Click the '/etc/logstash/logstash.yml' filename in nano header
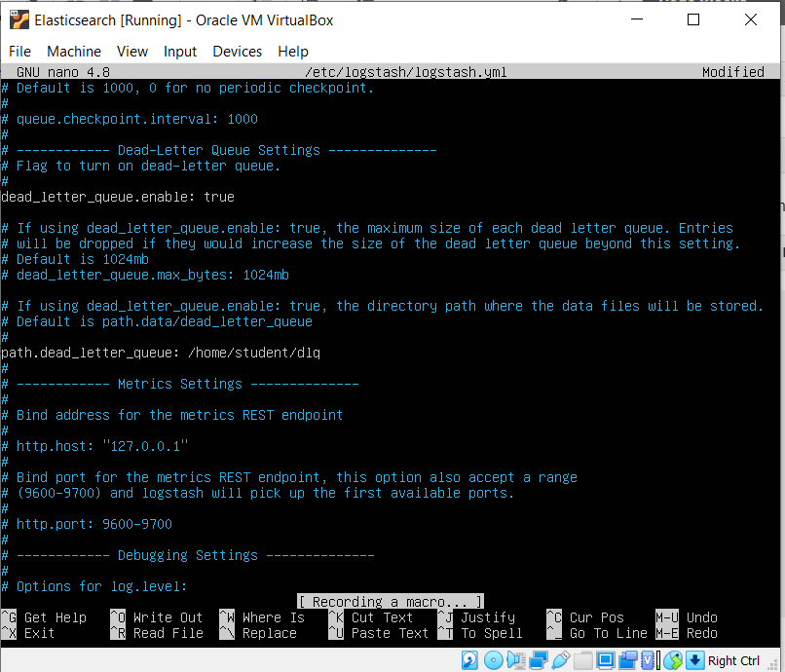This screenshot has height=672, width=785. pyautogui.click(x=405, y=72)
